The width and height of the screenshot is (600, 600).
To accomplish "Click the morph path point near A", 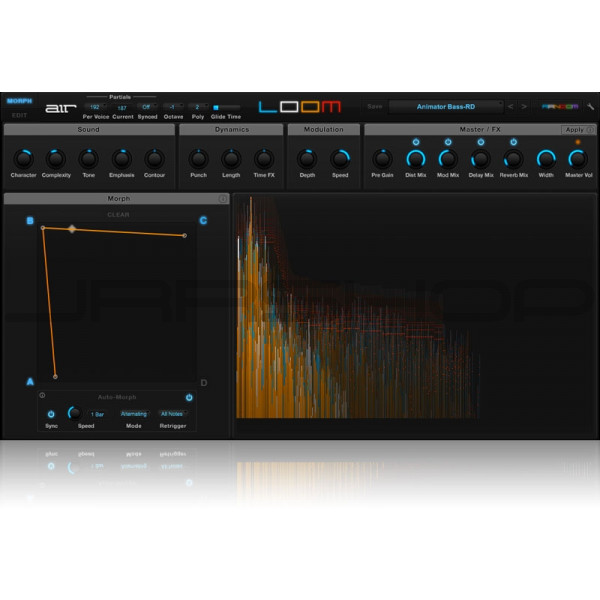I will [x=55, y=377].
